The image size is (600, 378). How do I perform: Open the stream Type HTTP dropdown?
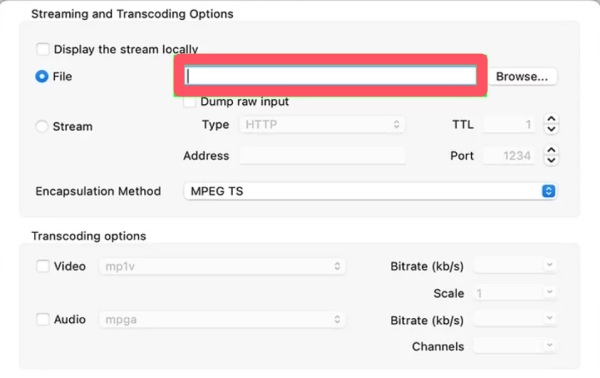pyautogui.click(x=322, y=124)
